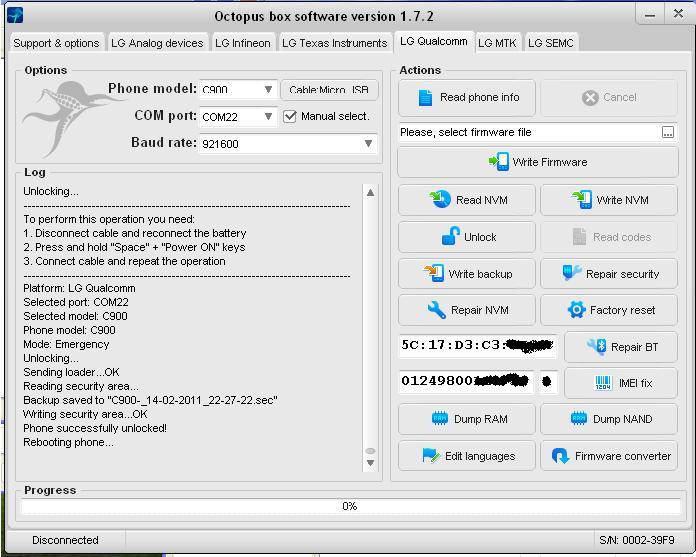Click the Write backup arrow icon
The height and width of the screenshot is (557, 696).
(x=434, y=273)
